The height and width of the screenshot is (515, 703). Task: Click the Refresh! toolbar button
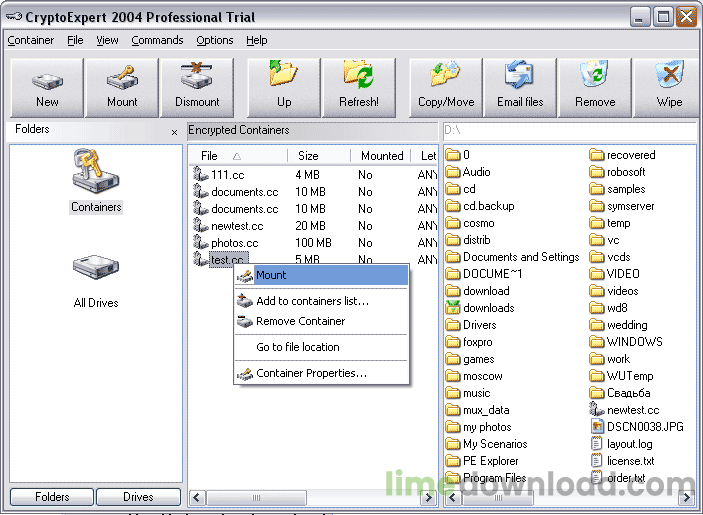[x=359, y=87]
